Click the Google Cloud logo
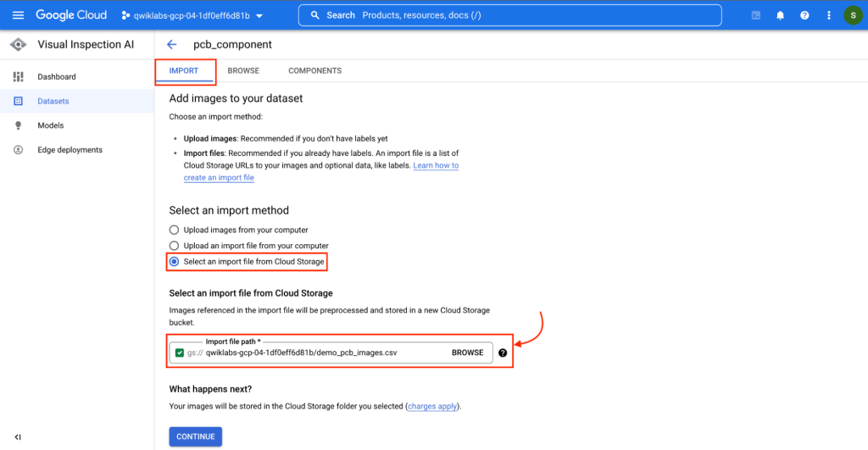 [x=71, y=15]
